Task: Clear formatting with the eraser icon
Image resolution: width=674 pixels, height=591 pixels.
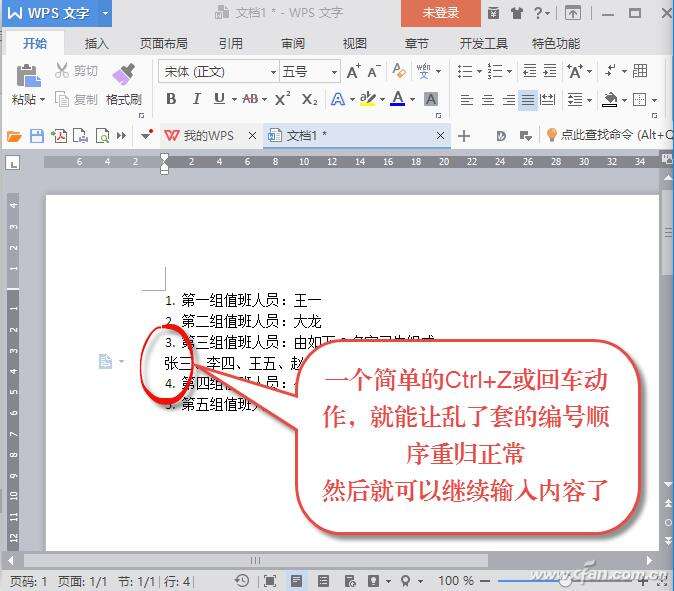Action: (x=399, y=71)
